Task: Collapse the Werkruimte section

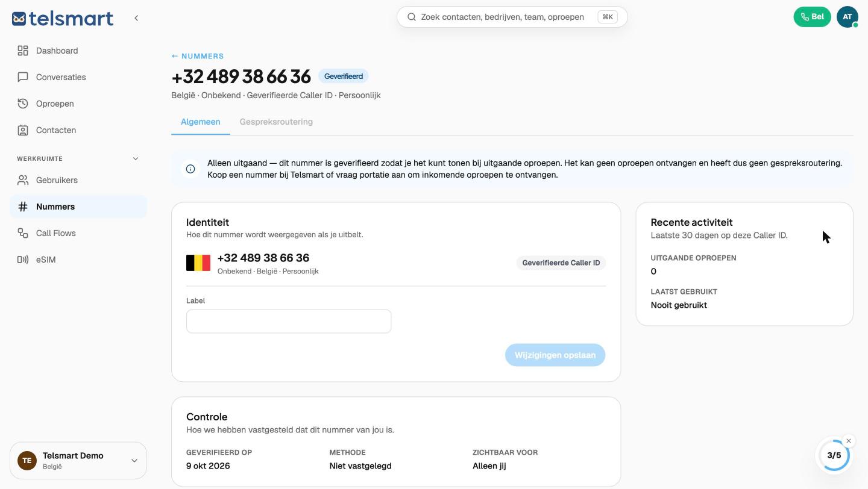Action: pyautogui.click(x=136, y=159)
